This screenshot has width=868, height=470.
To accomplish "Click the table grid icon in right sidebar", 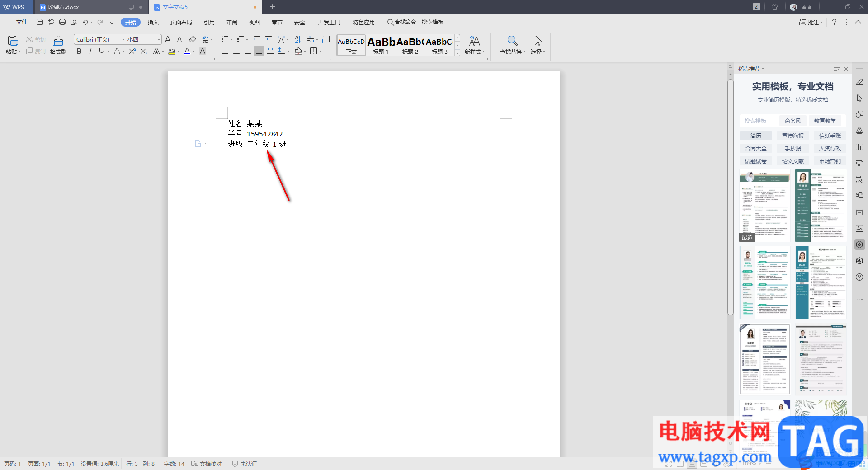I will coord(859,147).
